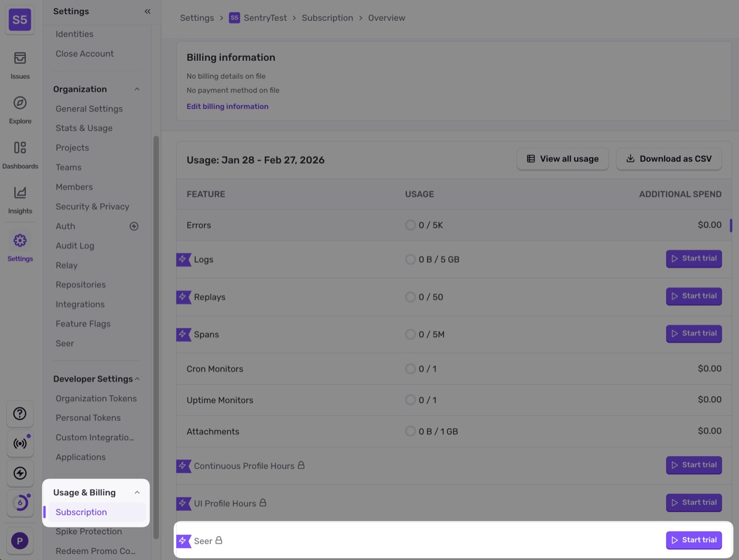Open the SentryTest breadcrumb link
This screenshot has height=560, width=739.
264,18
